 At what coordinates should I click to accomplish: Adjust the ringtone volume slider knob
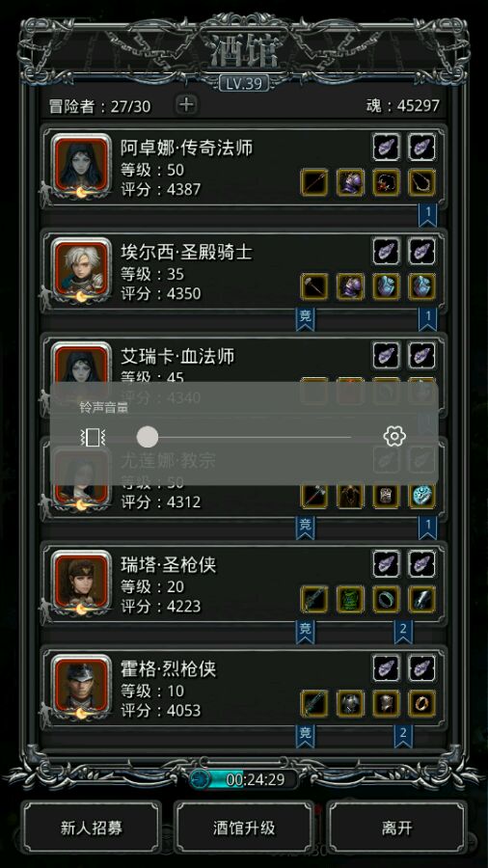pyautogui.click(x=148, y=437)
